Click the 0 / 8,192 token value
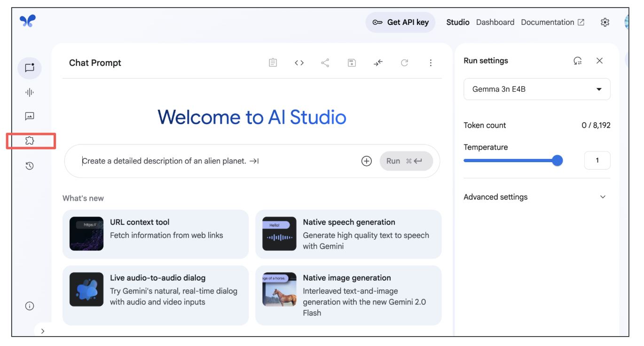The width and height of the screenshot is (644, 346). point(596,125)
